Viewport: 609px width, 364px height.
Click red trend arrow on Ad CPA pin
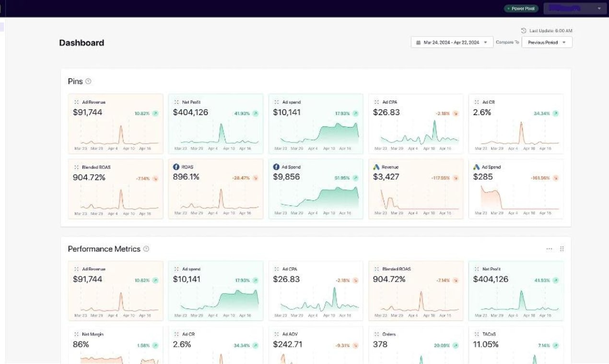tap(456, 114)
